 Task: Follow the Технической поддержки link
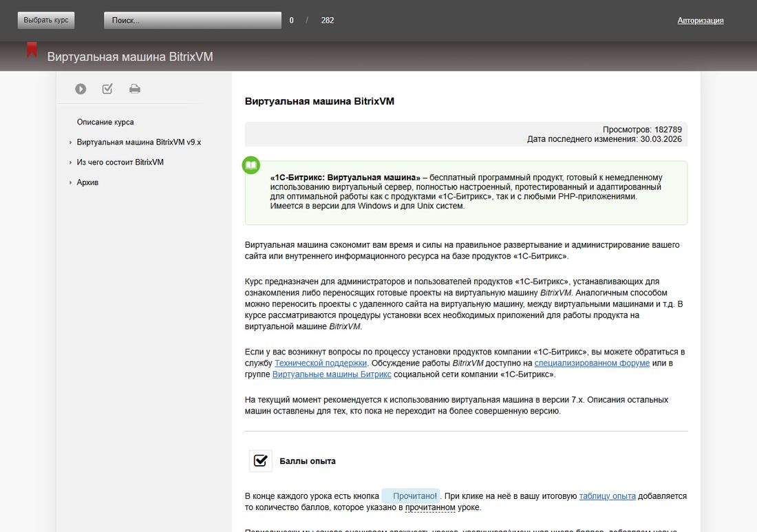point(321,363)
